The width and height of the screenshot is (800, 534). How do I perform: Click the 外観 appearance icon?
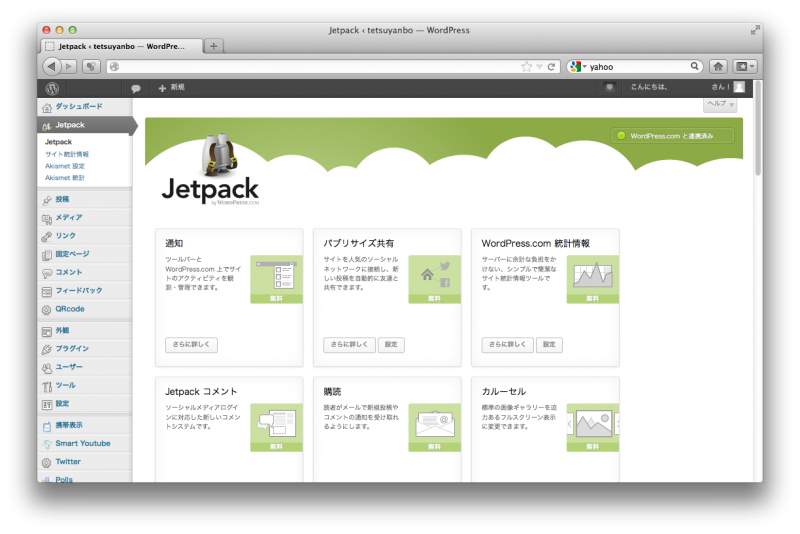point(47,332)
